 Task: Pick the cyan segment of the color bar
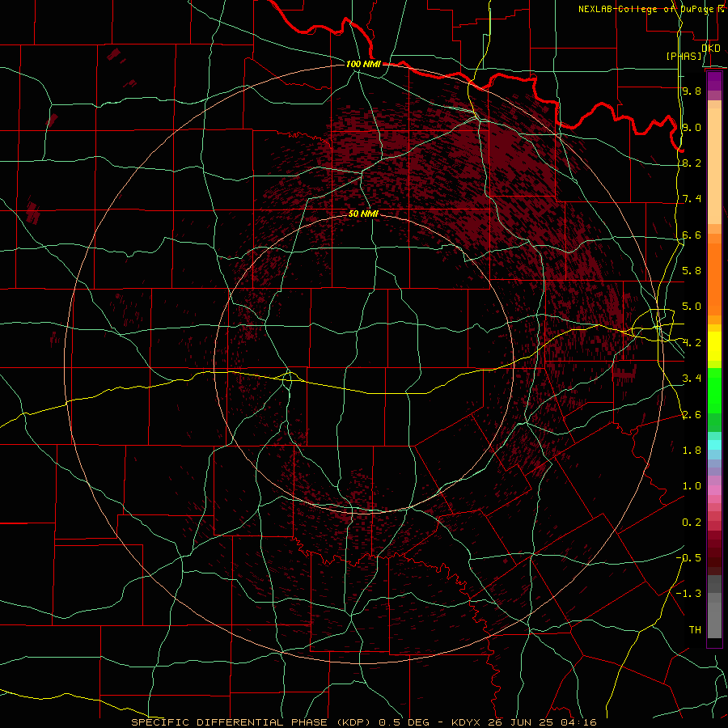point(714,445)
